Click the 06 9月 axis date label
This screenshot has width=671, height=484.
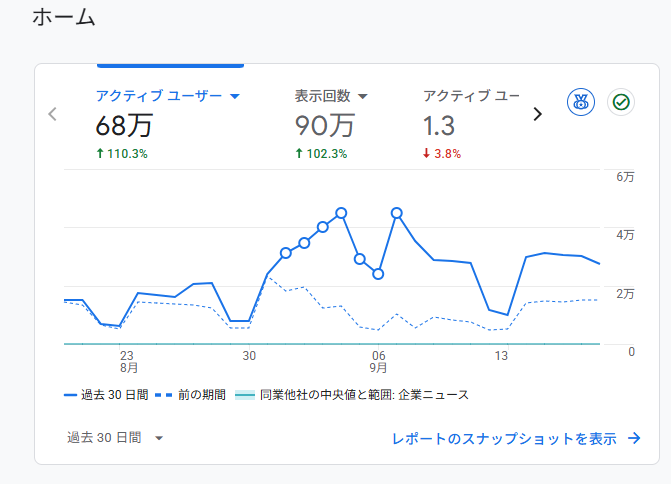[378, 362]
